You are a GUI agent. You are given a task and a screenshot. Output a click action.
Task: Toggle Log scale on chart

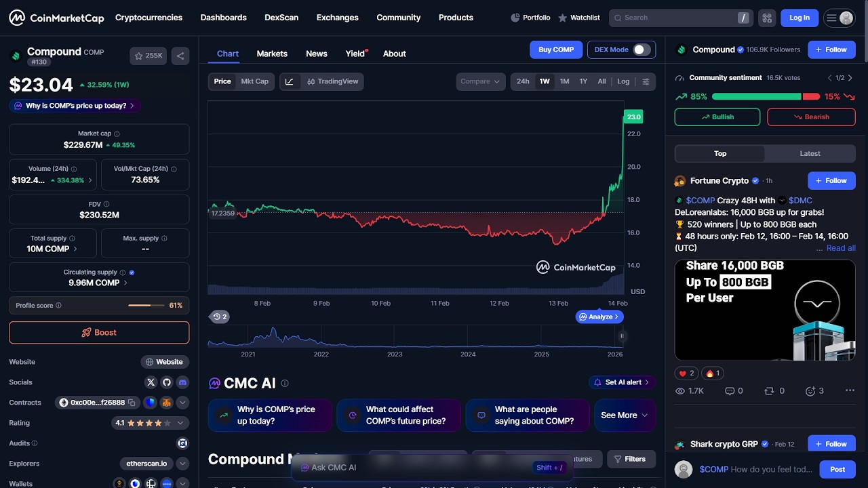[x=623, y=81]
